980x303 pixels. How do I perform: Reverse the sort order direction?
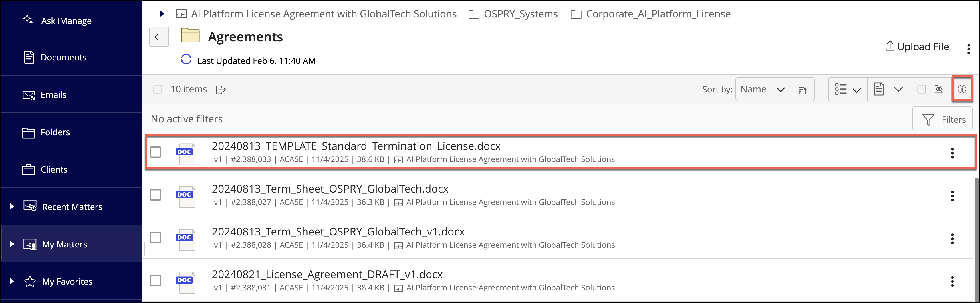point(802,90)
